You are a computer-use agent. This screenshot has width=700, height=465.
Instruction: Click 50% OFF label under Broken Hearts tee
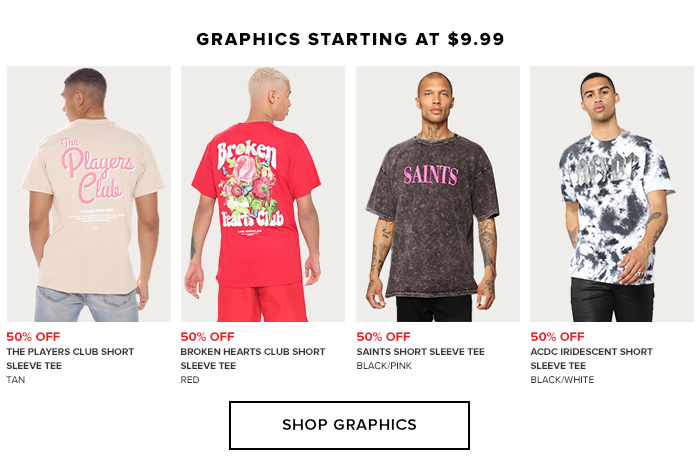(207, 336)
